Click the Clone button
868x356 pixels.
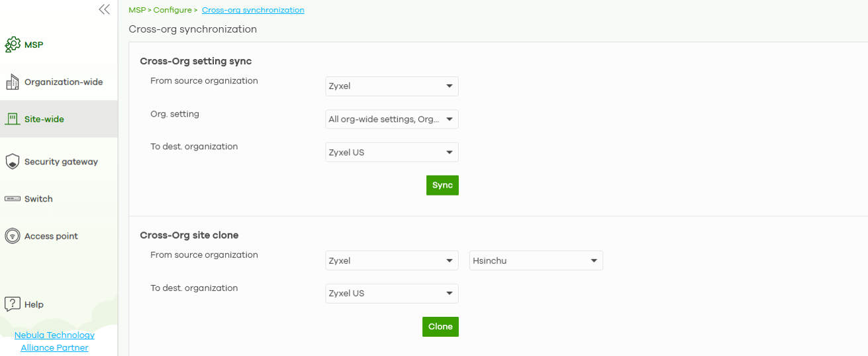pyautogui.click(x=440, y=327)
